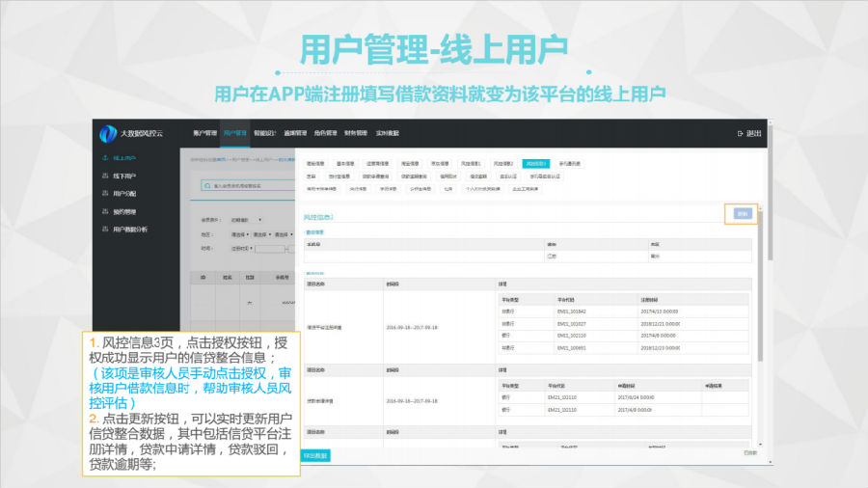This screenshot has height=488, width=868.
Task: Click the 退出 logout icon
Action: pyautogui.click(x=741, y=133)
